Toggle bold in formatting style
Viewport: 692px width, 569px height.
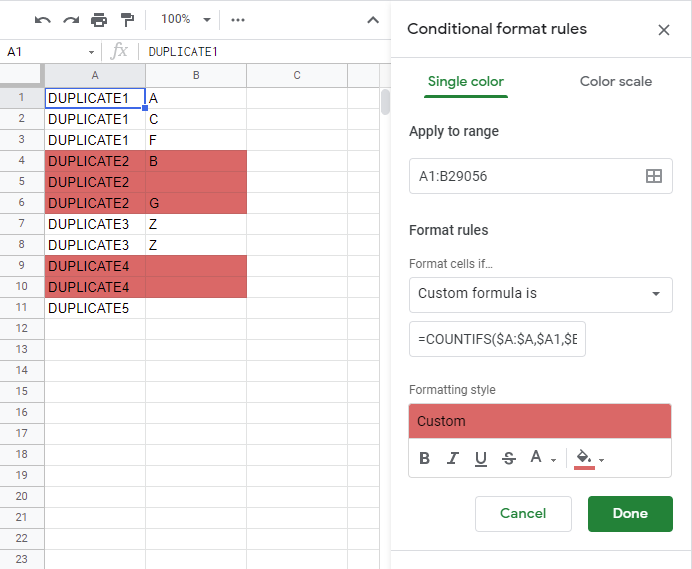(x=425, y=458)
